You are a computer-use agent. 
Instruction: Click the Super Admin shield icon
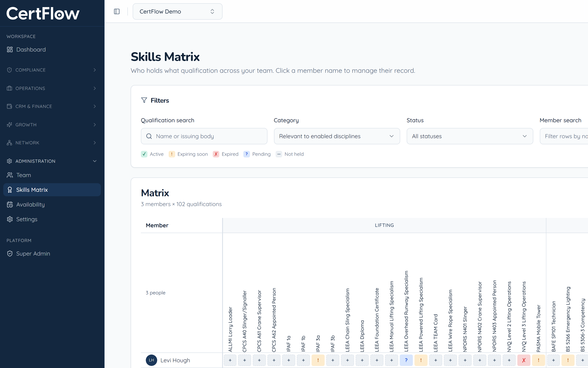[10, 254]
